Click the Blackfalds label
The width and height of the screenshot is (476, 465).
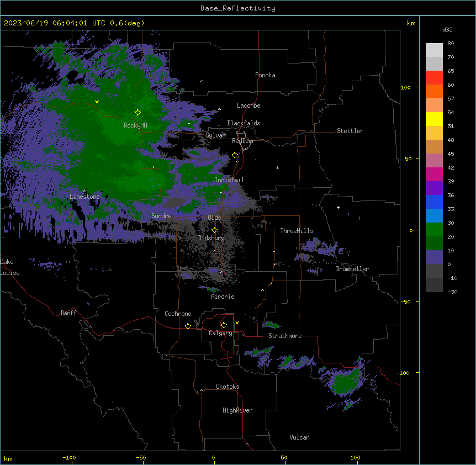(244, 123)
